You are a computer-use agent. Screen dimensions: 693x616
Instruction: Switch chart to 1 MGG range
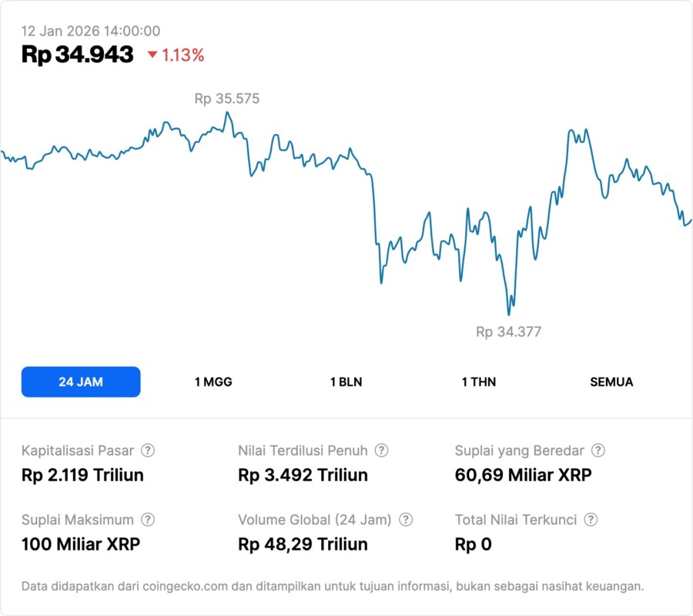point(213,382)
